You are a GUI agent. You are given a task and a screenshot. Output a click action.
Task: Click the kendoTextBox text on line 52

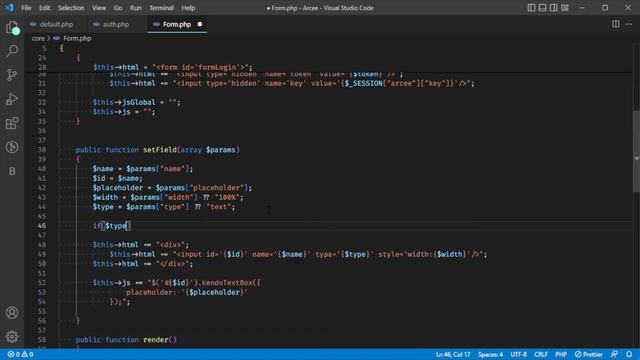pos(226,282)
